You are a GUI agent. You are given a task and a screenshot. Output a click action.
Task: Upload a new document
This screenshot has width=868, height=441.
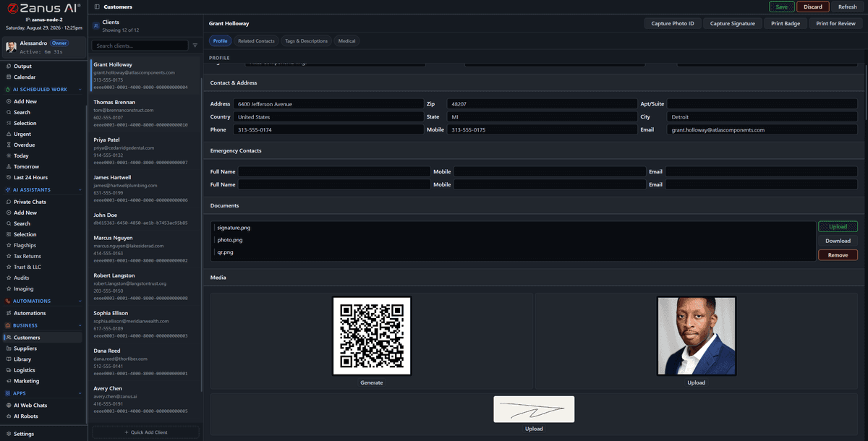(838, 226)
